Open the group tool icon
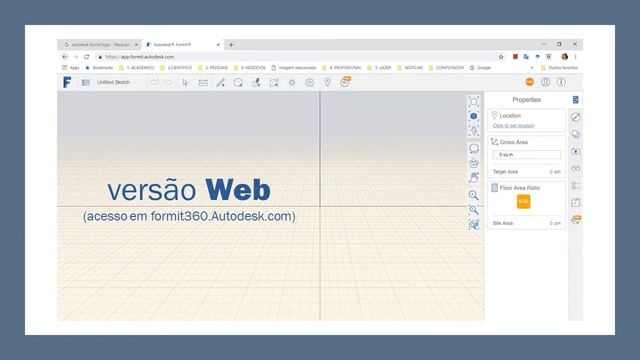640x360 pixels. [274, 82]
